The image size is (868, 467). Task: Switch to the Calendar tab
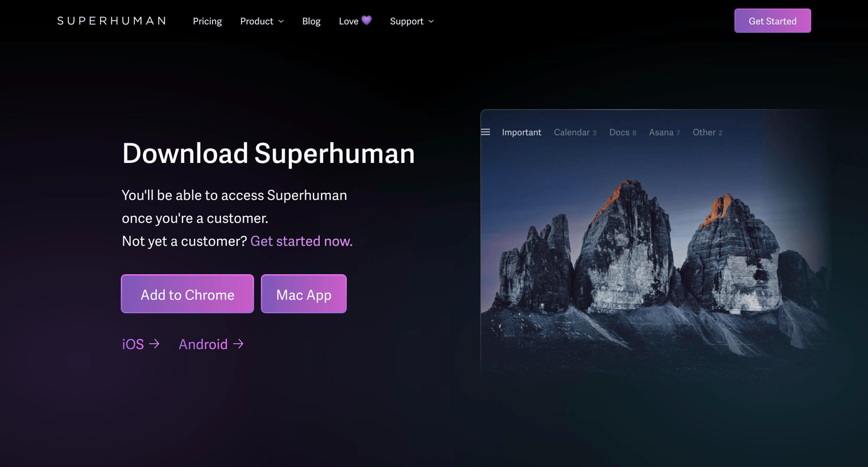click(x=575, y=133)
